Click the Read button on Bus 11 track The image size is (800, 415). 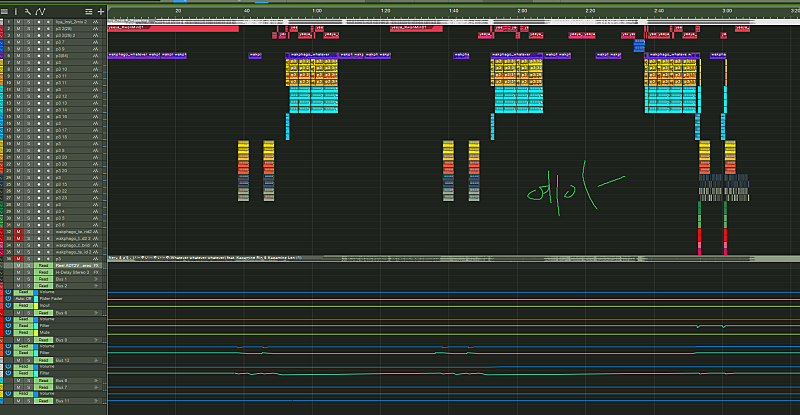42,401
